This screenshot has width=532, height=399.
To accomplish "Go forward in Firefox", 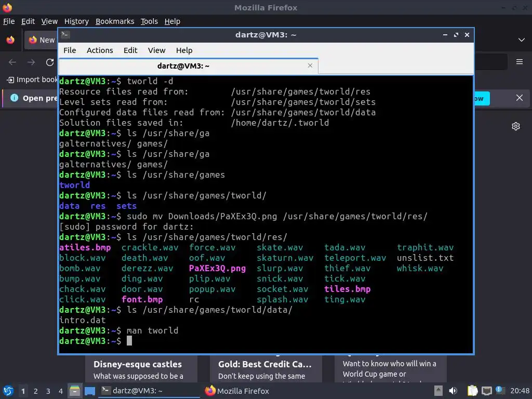I will click(31, 62).
